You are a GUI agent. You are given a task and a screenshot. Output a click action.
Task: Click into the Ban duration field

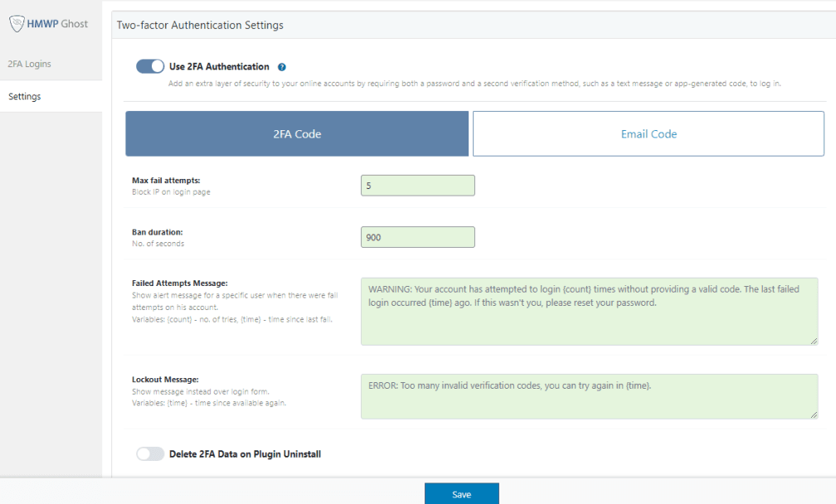[417, 237]
